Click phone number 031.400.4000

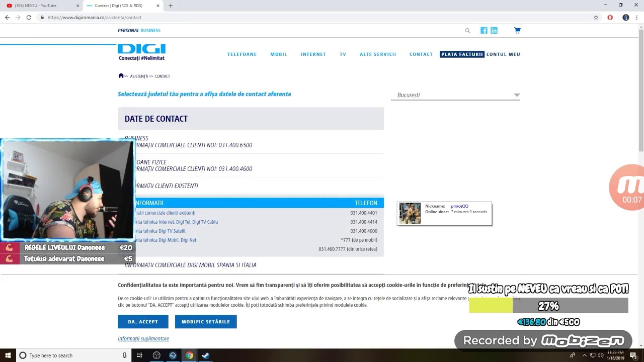coord(364,231)
